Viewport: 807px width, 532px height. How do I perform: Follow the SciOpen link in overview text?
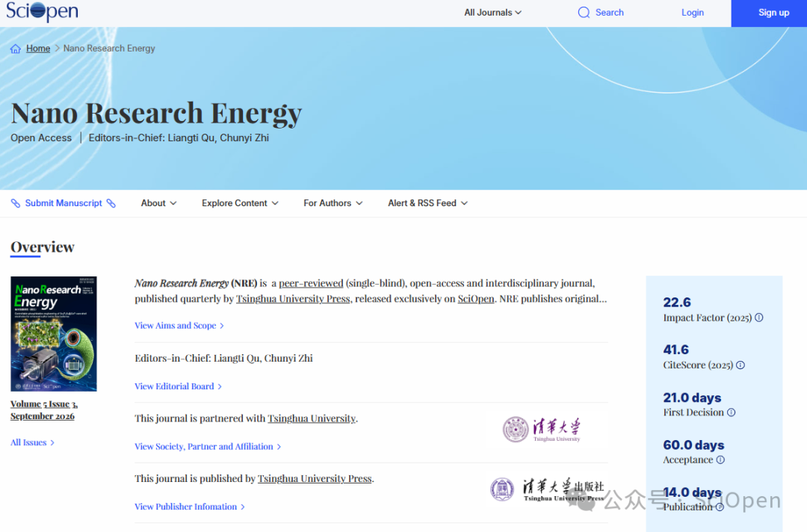pyautogui.click(x=475, y=298)
